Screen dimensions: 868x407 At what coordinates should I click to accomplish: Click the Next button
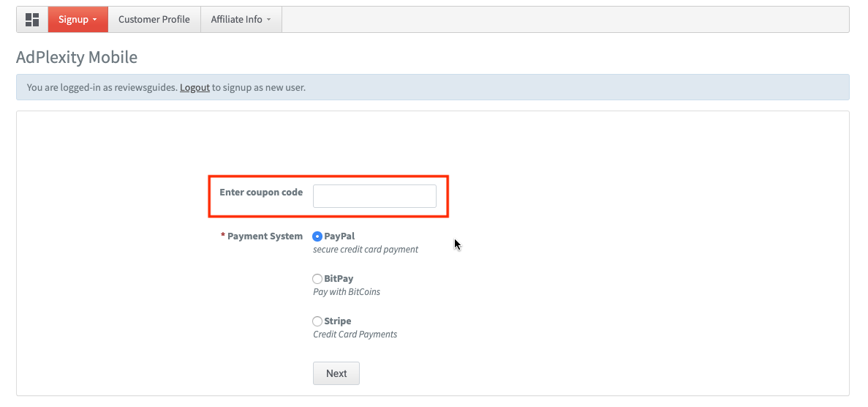click(336, 373)
